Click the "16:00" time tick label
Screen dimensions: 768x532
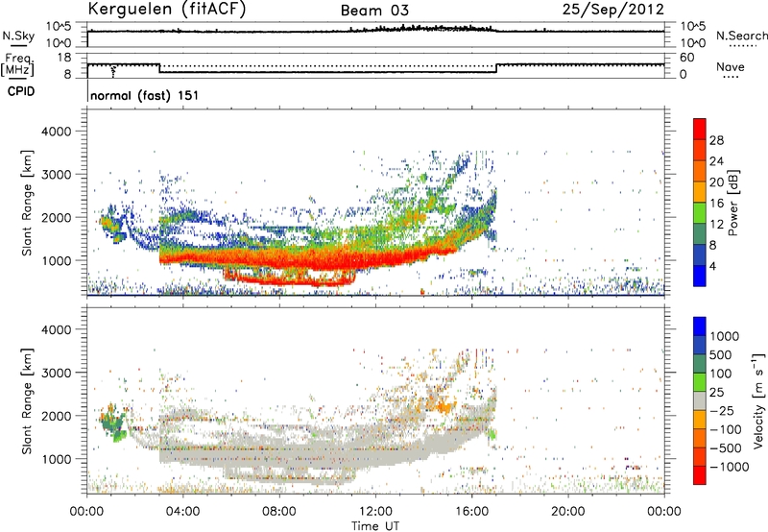pyautogui.click(x=471, y=512)
